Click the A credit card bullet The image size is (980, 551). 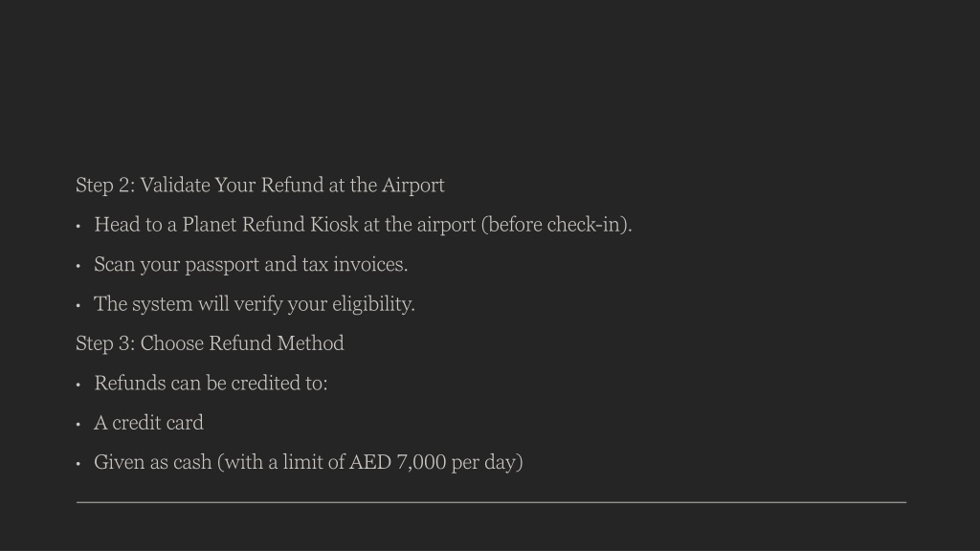(148, 423)
